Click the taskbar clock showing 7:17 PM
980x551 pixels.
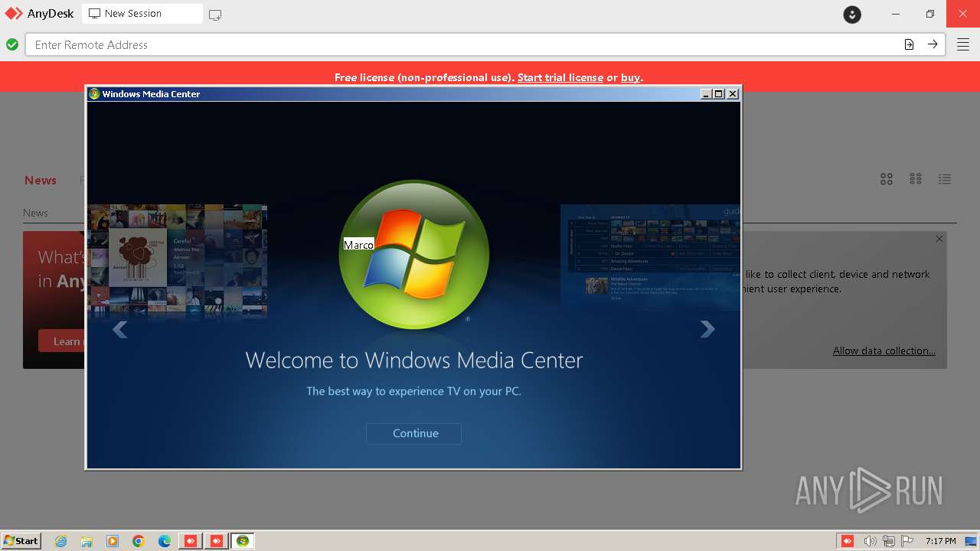coord(940,541)
